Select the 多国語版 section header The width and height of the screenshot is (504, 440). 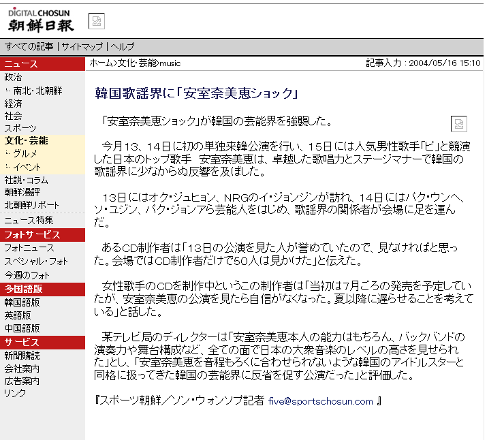(42, 289)
